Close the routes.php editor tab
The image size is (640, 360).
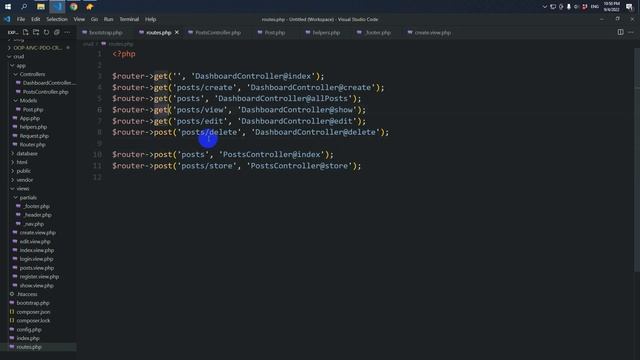click(x=177, y=32)
